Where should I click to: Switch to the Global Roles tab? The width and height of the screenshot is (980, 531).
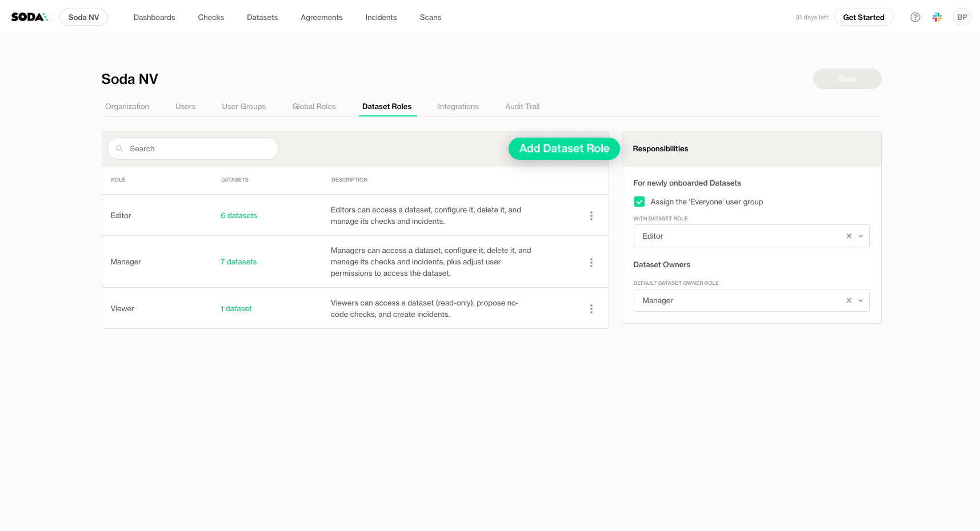(x=314, y=106)
